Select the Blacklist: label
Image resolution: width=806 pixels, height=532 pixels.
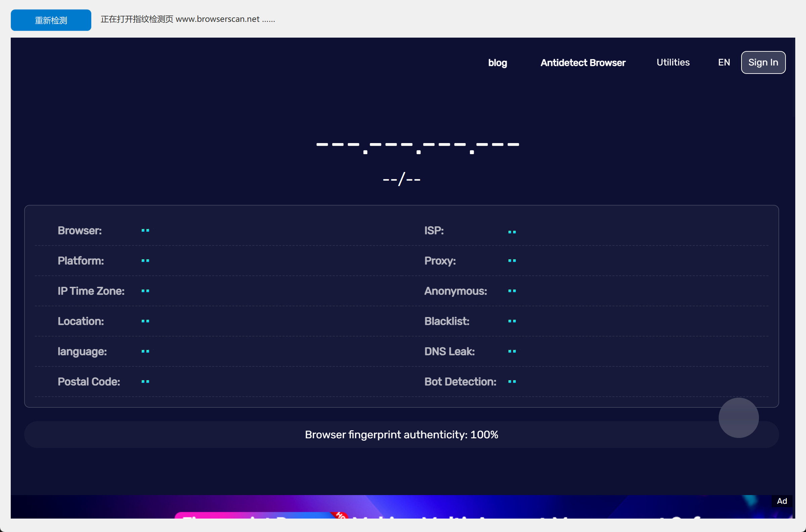click(x=447, y=321)
